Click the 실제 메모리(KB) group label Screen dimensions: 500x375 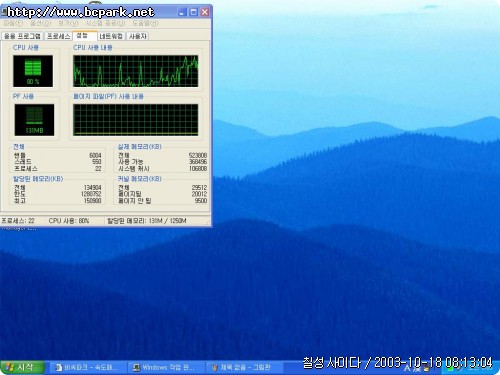pos(139,147)
